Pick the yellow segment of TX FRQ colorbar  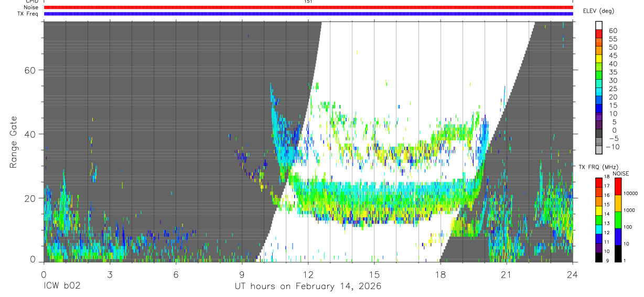tap(598, 211)
